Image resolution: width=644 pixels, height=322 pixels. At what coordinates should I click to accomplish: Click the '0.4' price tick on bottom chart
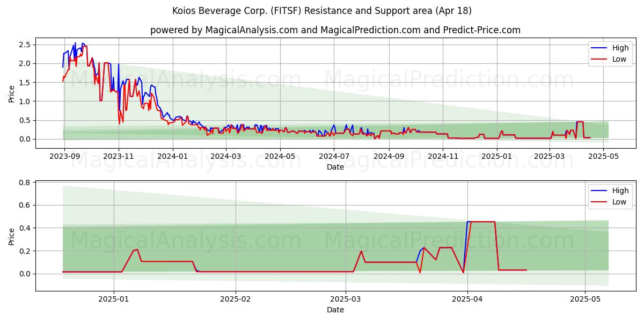click(x=26, y=228)
